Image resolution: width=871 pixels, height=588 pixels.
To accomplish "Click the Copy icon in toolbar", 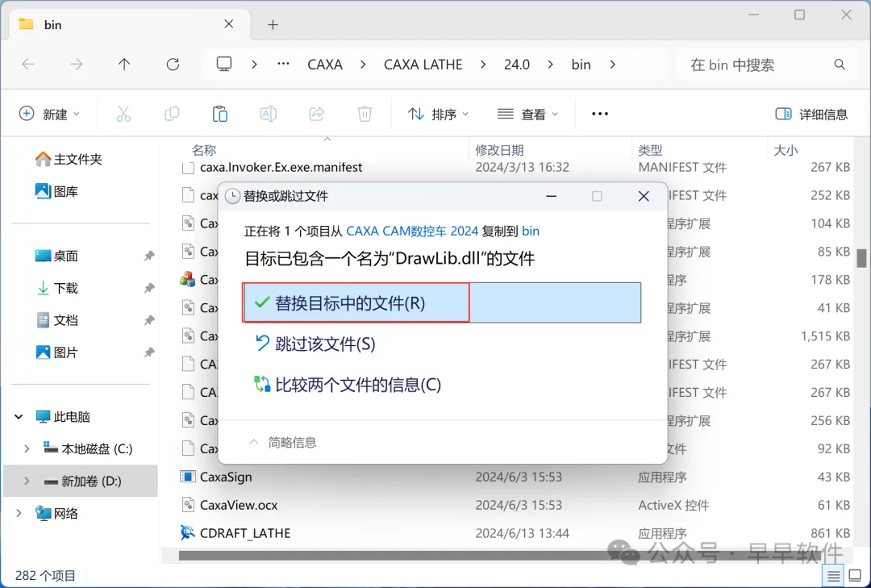I will click(172, 114).
